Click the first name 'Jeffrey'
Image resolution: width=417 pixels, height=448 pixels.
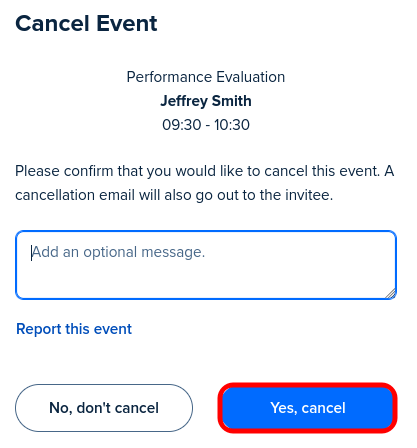click(x=183, y=101)
